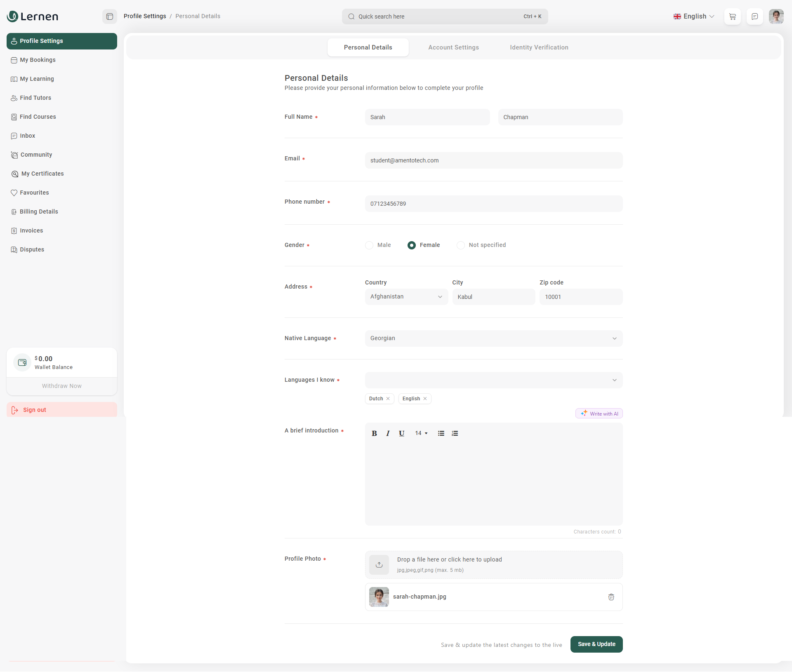Viewport: 792px width, 672px height.
Task: Click the numbered list icon
Action: pyautogui.click(x=455, y=433)
